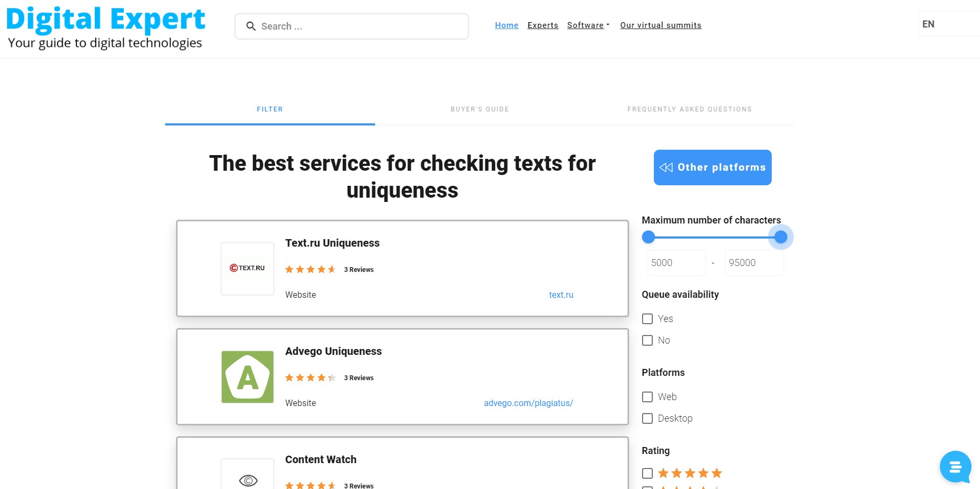Open Text.ru Uniqueness title

(x=332, y=243)
